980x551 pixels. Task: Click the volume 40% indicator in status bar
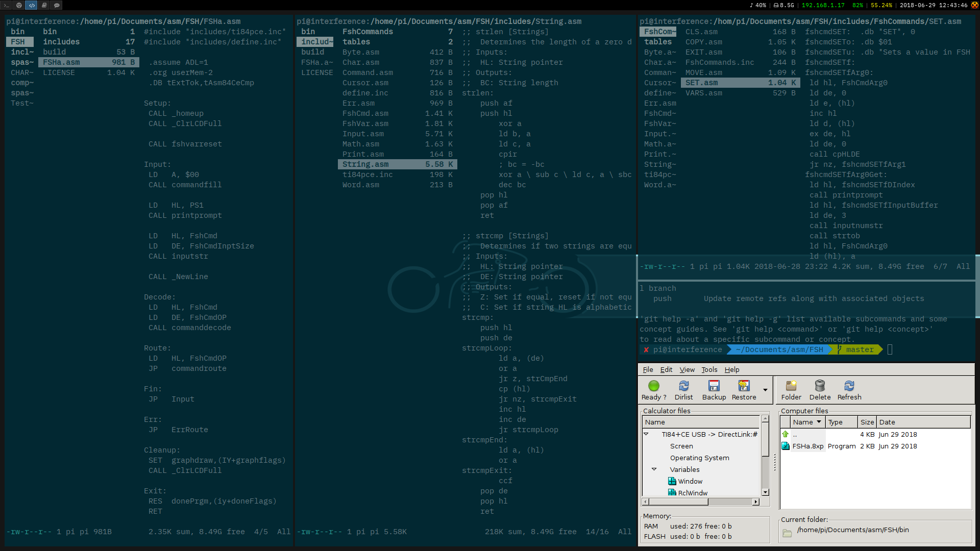(757, 5)
